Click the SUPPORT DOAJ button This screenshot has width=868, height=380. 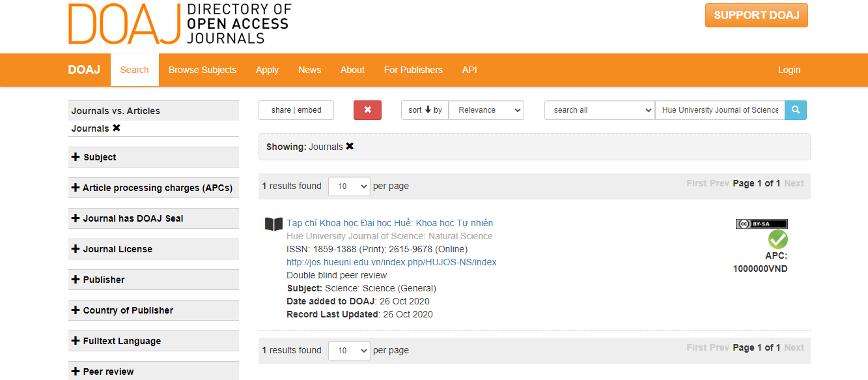(x=756, y=15)
